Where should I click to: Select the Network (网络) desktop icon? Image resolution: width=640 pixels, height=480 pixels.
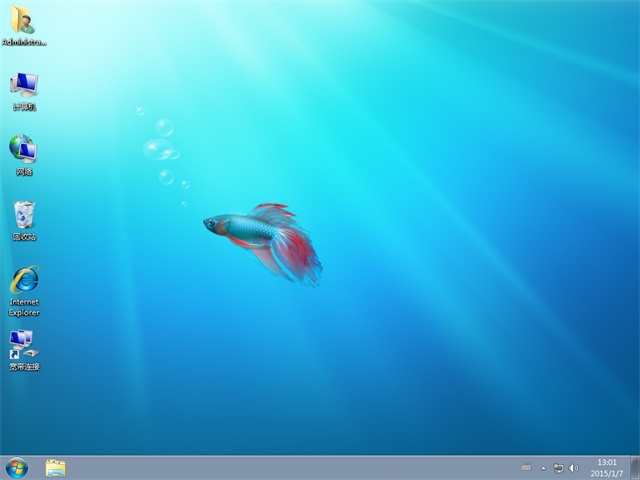click(24, 150)
